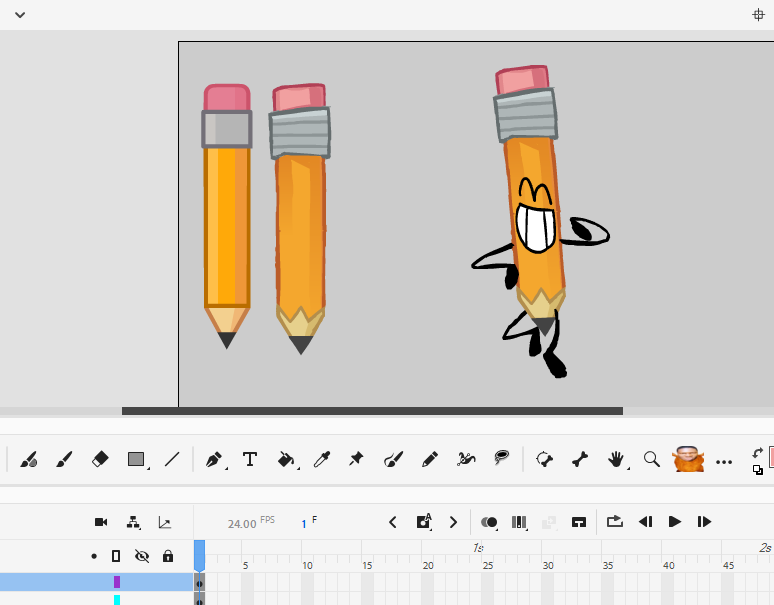This screenshot has width=774, height=605.
Task: Click the current frame number field
Action: [304, 524]
